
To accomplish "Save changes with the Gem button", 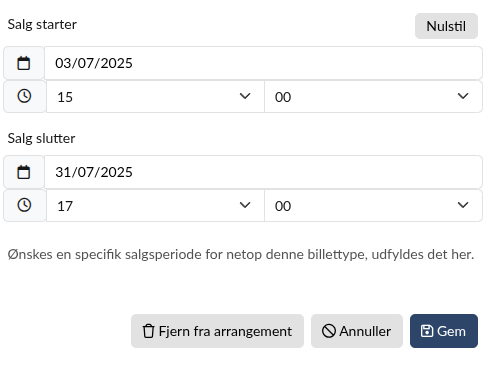I will (444, 331).
